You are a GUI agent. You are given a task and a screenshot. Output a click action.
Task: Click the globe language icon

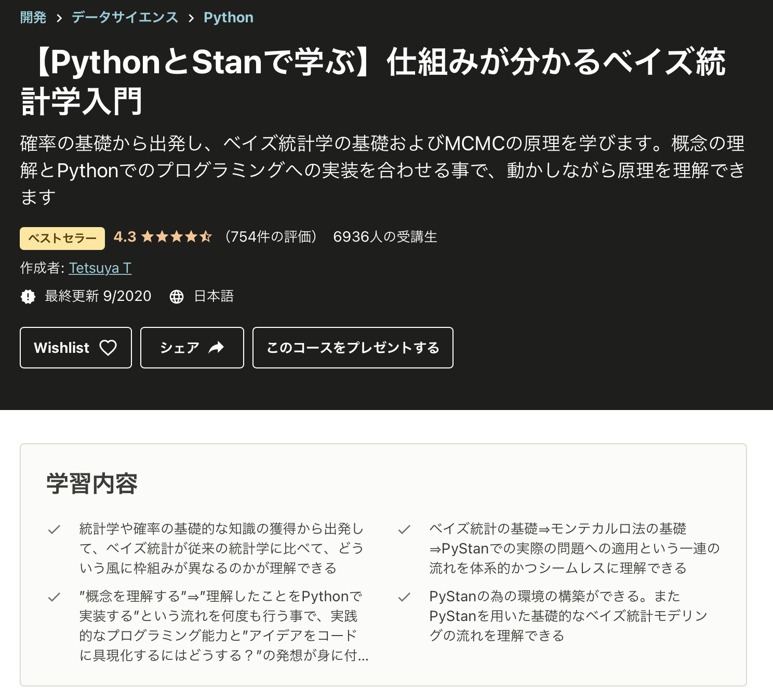[x=177, y=297]
